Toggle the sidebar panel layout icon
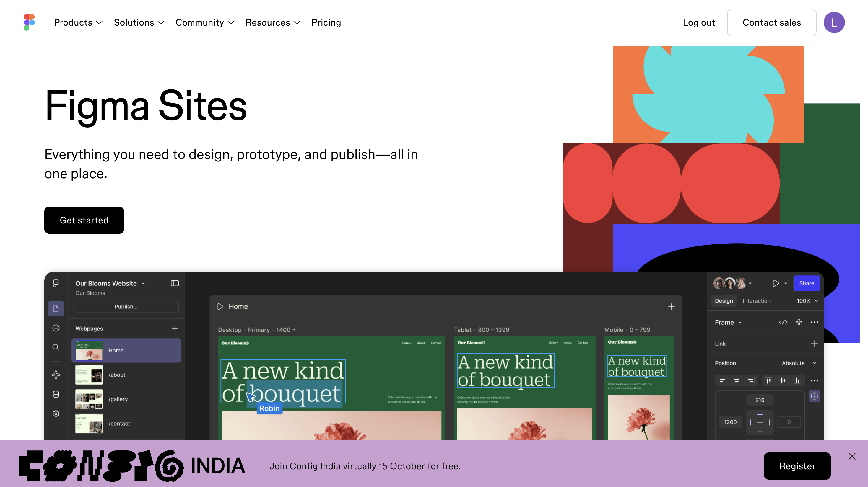This screenshot has height=487, width=868. (x=175, y=283)
